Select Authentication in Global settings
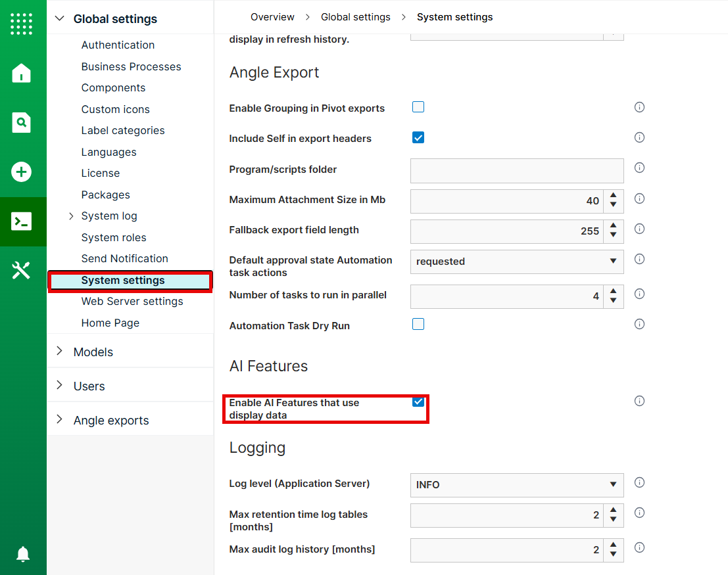 coord(118,45)
